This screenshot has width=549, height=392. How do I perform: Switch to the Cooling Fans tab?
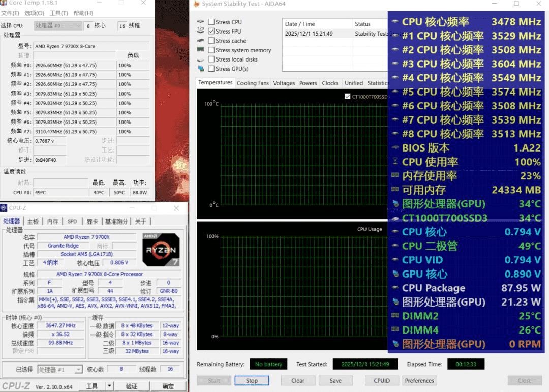click(x=253, y=83)
